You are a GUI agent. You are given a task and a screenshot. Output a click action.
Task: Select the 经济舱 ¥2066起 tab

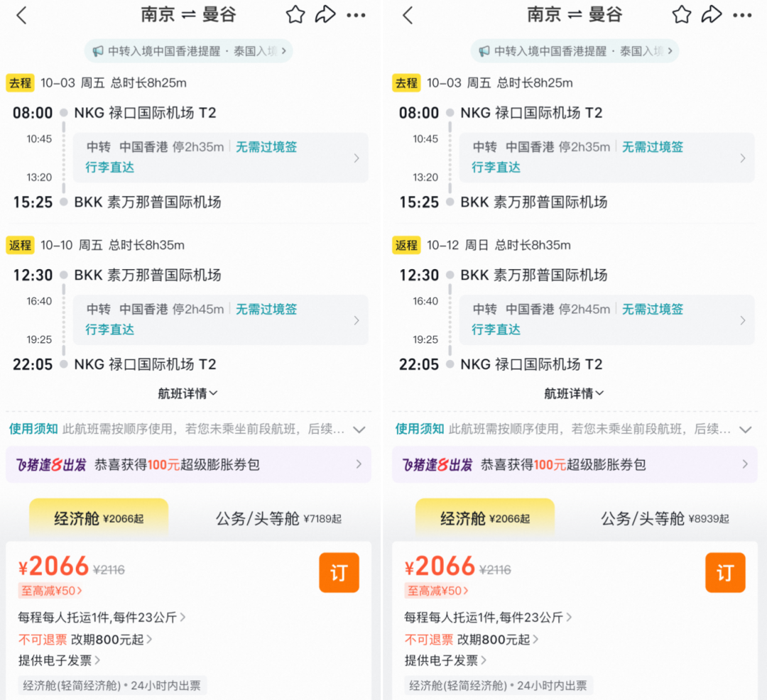(x=99, y=518)
